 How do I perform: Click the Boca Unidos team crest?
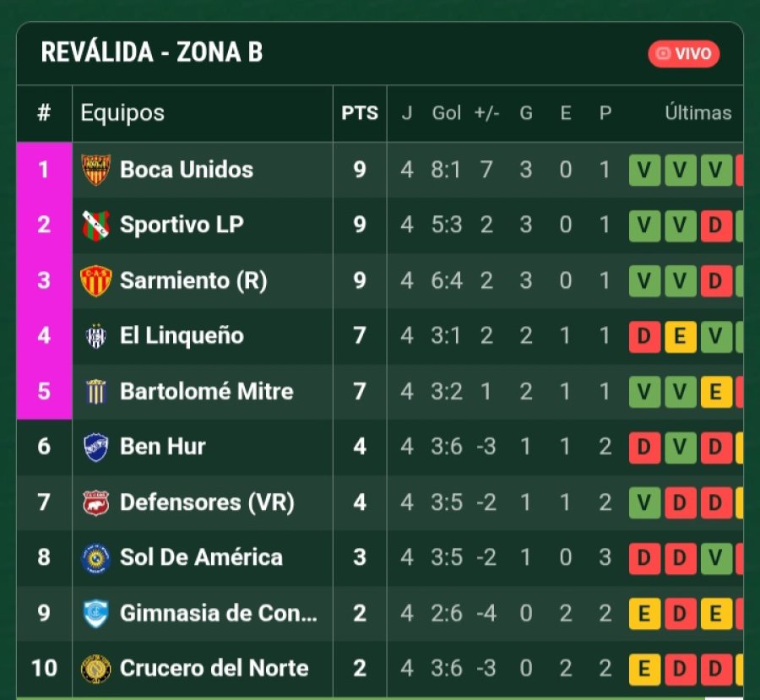(x=95, y=170)
